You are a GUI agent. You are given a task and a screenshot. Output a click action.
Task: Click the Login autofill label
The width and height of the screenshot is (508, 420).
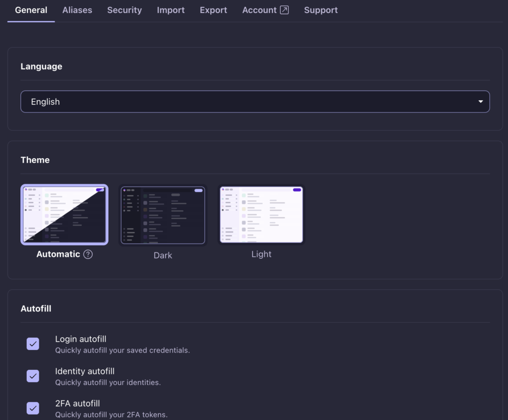click(81, 339)
